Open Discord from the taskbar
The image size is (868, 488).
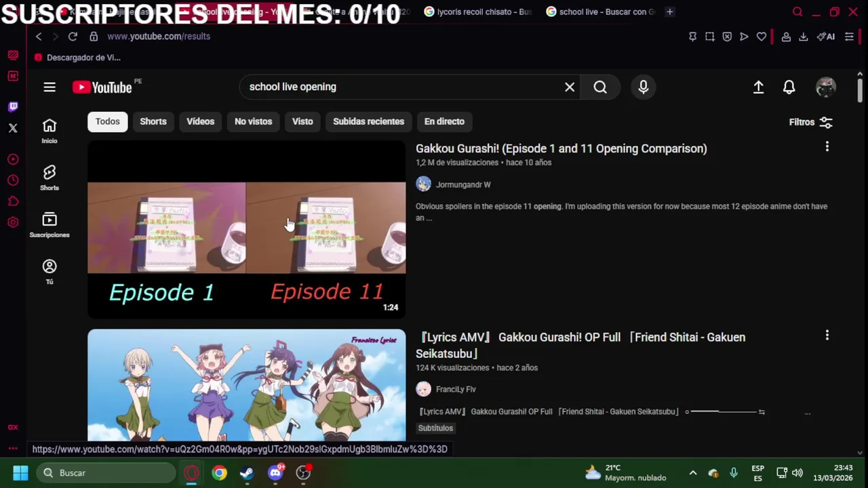pyautogui.click(x=275, y=473)
